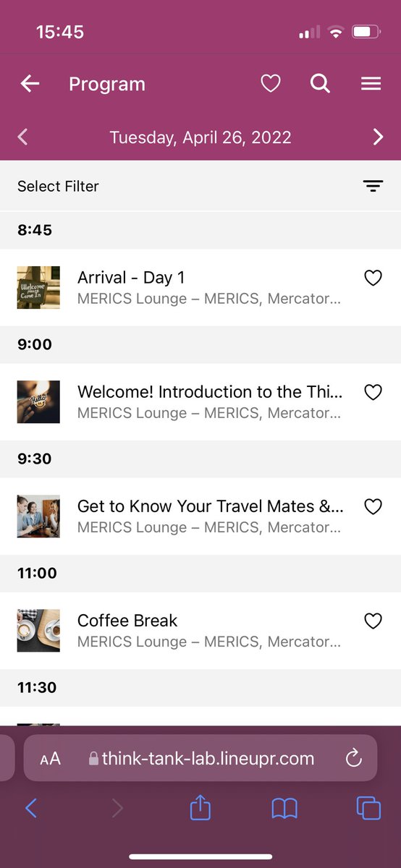Open the Safari bookmarks book icon
This screenshot has width=401, height=868.
[284, 808]
